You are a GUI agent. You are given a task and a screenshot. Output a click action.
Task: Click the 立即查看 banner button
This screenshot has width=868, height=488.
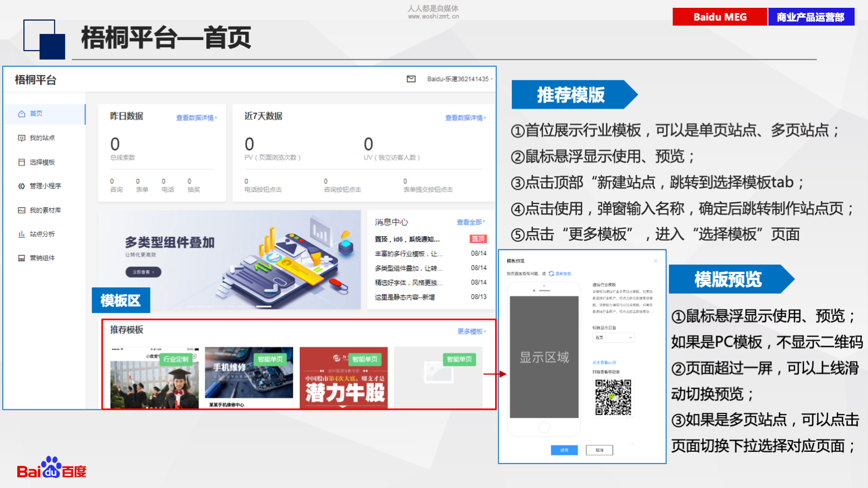(x=143, y=272)
